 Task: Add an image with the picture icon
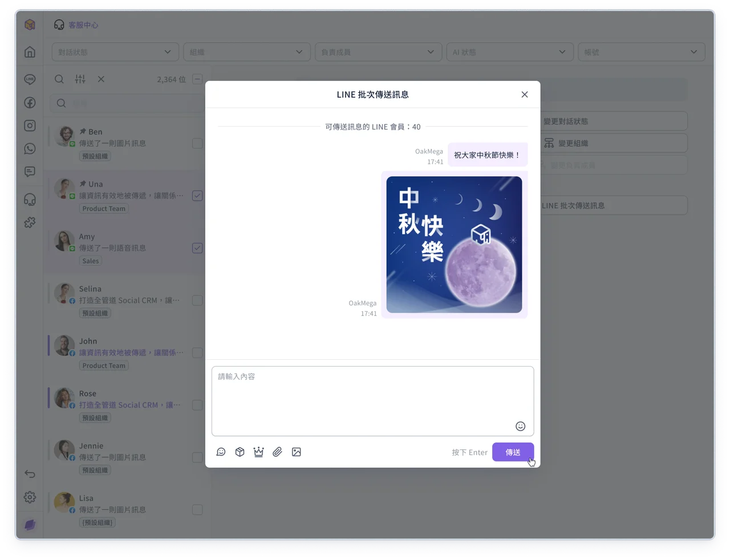click(x=297, y=452)
